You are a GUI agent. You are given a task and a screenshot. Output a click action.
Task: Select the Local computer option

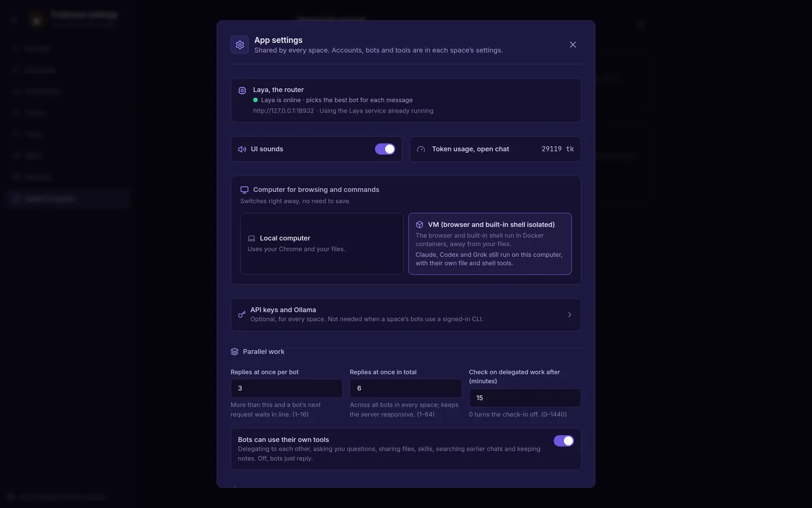321,244
